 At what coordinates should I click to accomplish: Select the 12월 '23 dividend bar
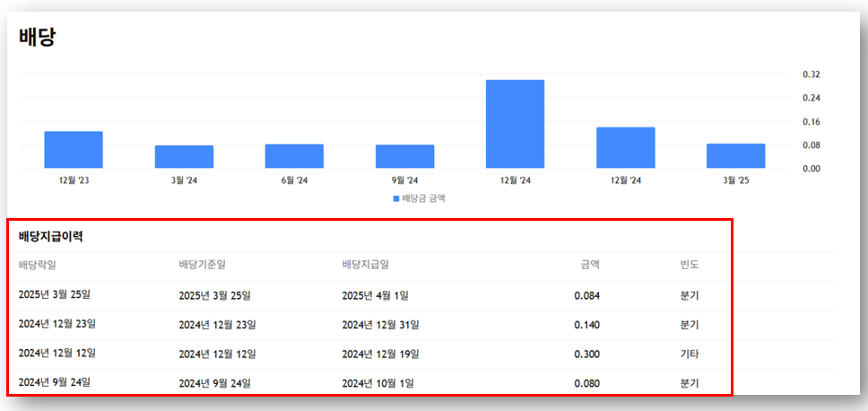pos(74,150)
